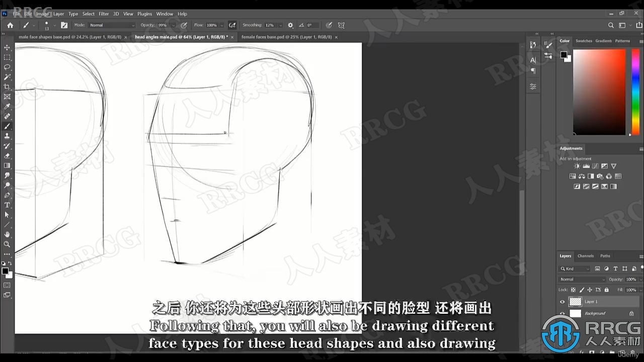Toggle lock position for layer
Screen dimensions: 644x362
pyautogui.click(x=590, y=290)
